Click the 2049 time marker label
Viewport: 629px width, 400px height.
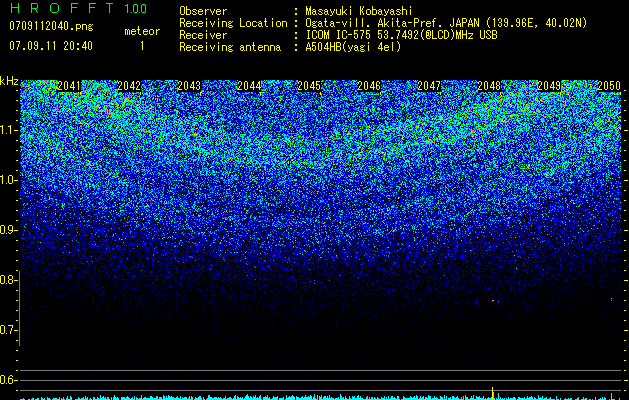[549, 86]
